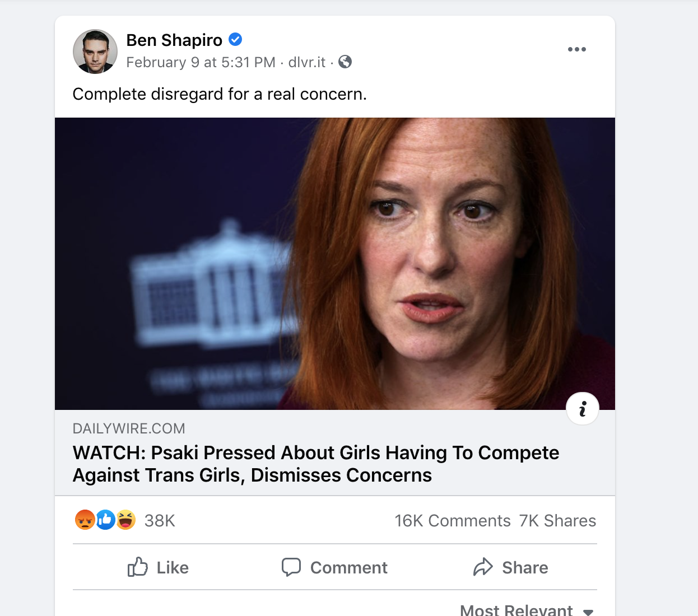View the 16K Comments

tap(452, 521)
